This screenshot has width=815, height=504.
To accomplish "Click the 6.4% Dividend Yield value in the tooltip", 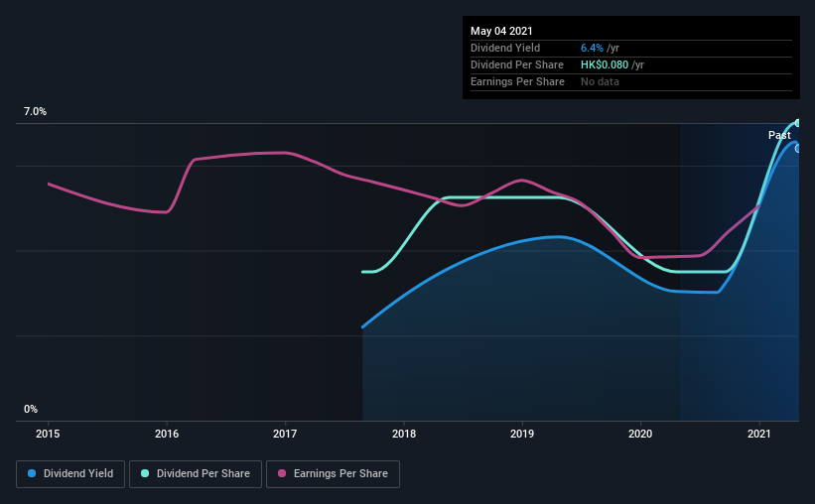I will (592, 48).
